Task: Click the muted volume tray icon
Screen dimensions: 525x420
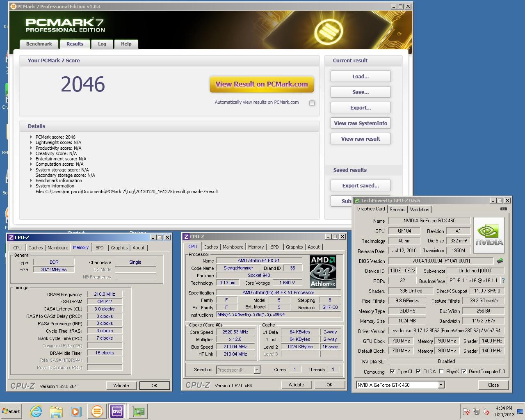Action: [486, 411]
